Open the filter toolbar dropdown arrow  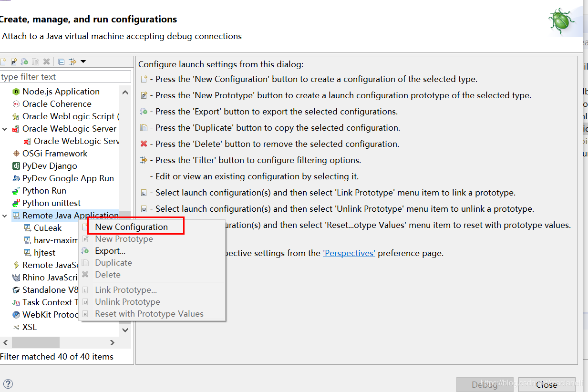83,62
